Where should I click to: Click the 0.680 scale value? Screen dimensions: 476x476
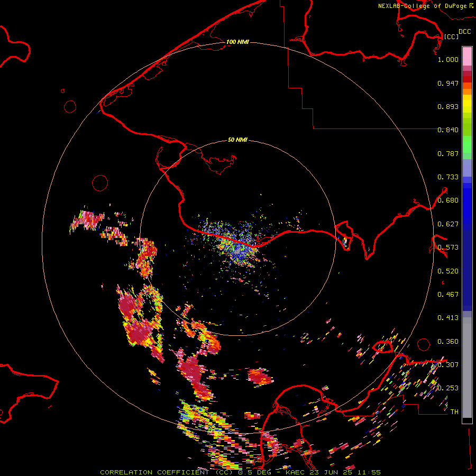(x=448, y=200)
